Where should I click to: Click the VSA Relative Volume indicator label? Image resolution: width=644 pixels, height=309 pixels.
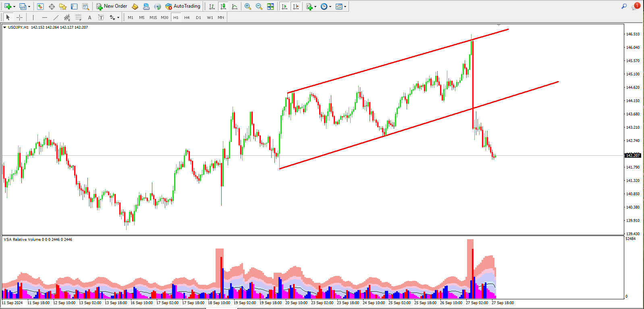tap(38, 240)
